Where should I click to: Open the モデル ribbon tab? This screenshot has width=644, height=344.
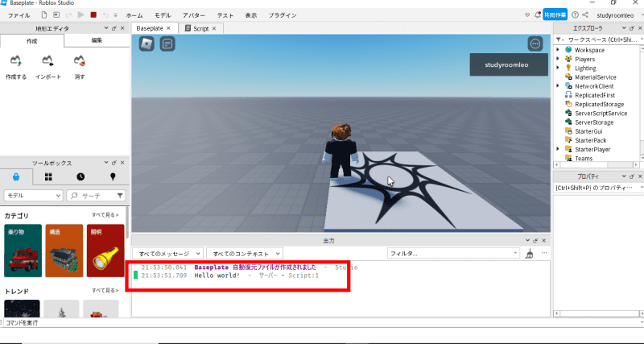click(163, 15)
